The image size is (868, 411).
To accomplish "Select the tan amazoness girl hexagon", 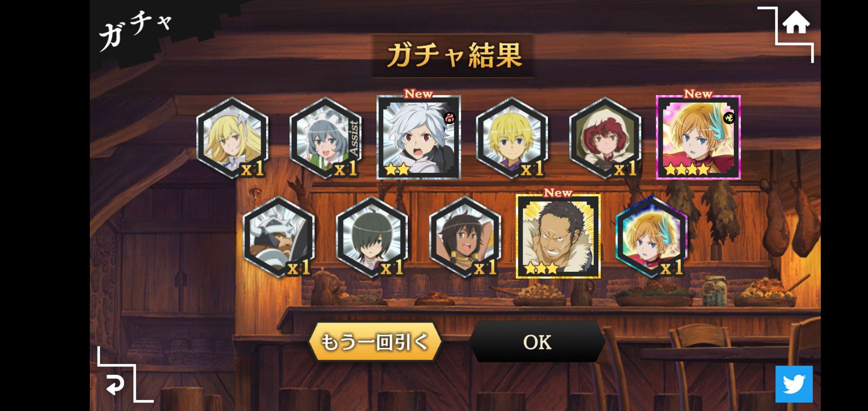I will tap(465, 237).
